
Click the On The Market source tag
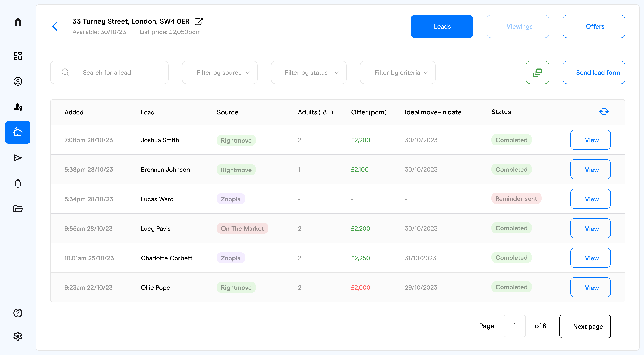tap(243, 228)
